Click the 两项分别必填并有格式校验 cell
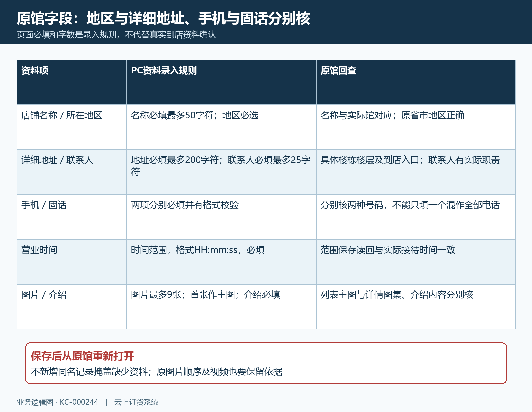Image resolution: width=532 pixels, height=412 pixels. 221,217
